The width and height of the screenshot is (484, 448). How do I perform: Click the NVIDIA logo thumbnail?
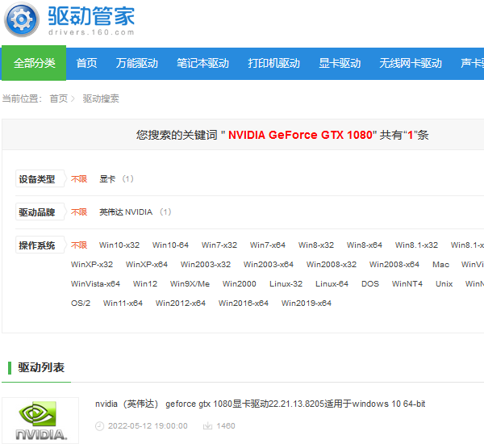coord(40,421)
